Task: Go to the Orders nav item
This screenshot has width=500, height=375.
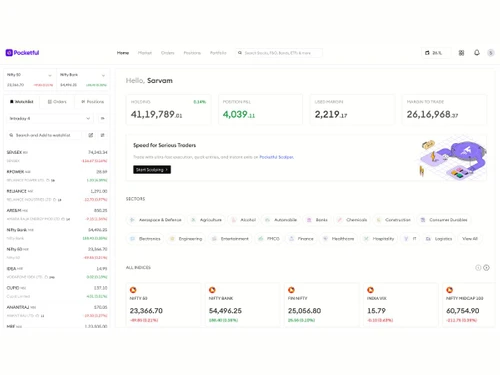Action: (x=167, y=53)
